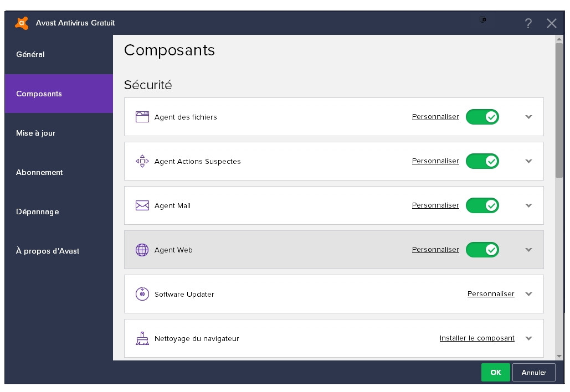Select the Composants sidebar tab
The height and width of the screenshot is (392, 570).
pyautogui.click(x=59, y=94)
